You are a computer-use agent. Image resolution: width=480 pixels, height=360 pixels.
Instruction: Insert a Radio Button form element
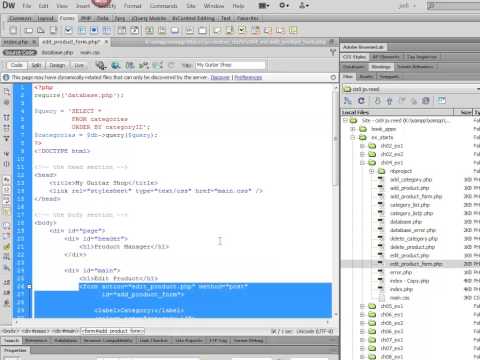coord(94,30)
